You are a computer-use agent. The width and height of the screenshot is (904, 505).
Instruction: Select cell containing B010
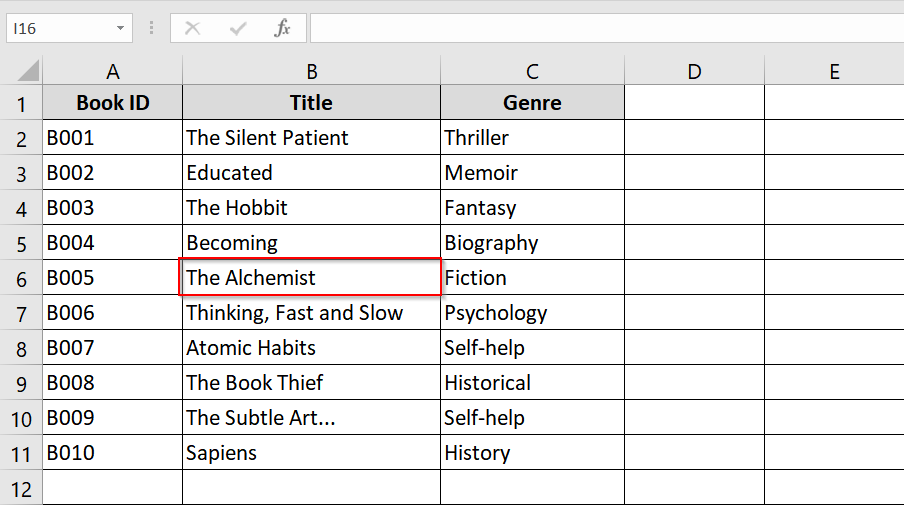coord(112,453)
